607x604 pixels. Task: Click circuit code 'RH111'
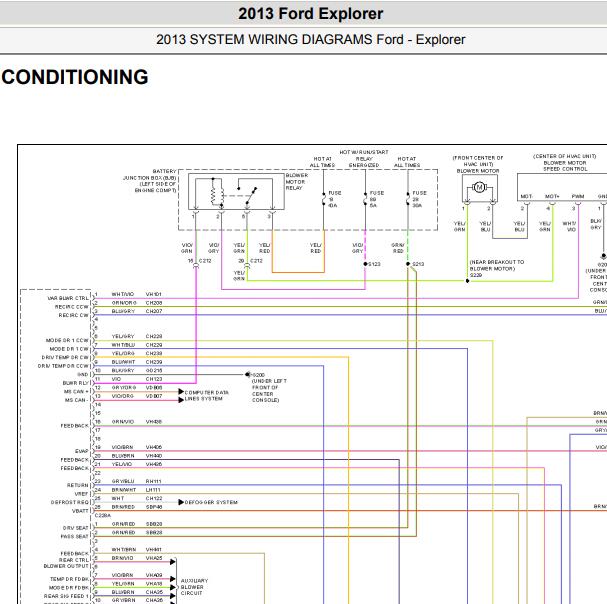click(x=153, y=481)
